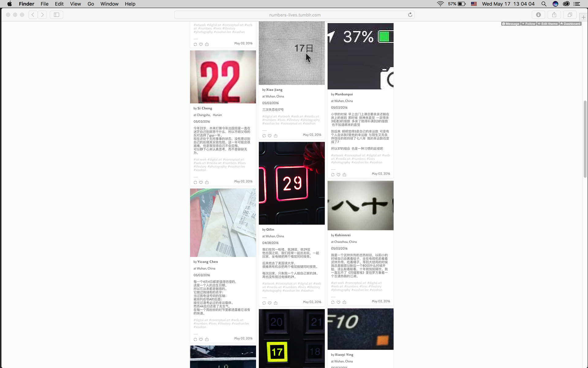Open the 37% battery photo thumbnail

coord(360,56)
